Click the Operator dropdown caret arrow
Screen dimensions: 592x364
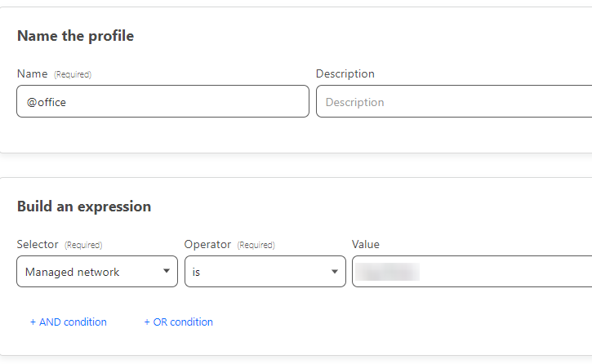coord(334,272)
